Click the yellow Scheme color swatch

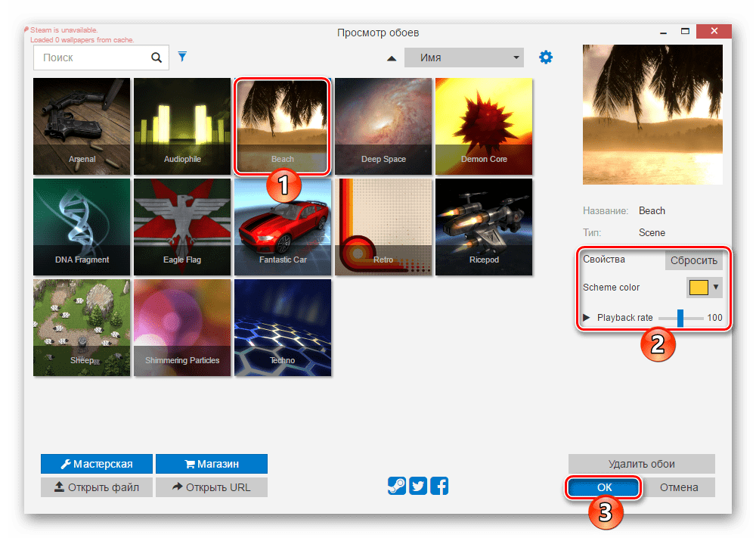point(699,288)
